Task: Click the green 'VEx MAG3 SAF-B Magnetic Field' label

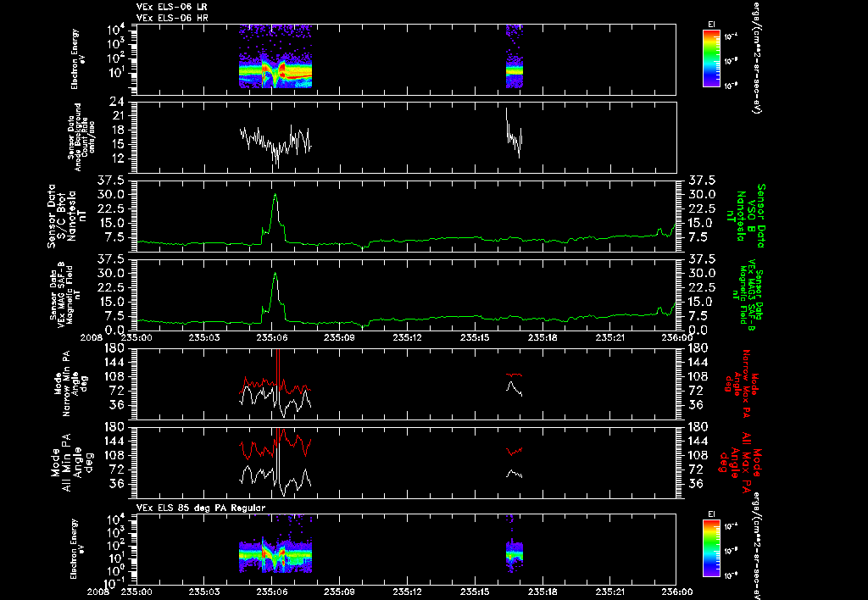Action: (748, 294)
